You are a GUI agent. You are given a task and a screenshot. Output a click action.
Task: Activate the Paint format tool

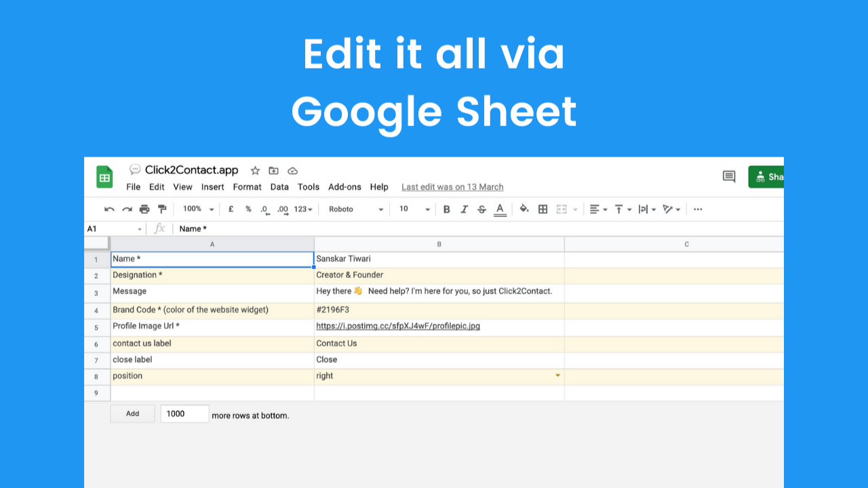tap(162, 209)
